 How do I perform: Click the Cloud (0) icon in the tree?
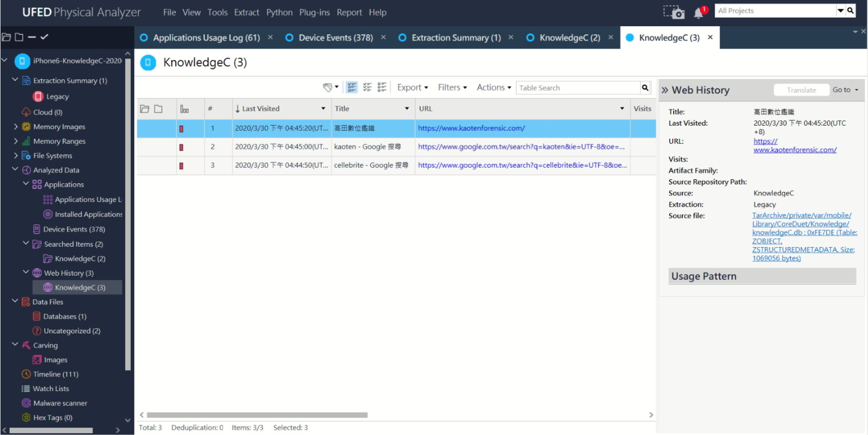(26, 112)
